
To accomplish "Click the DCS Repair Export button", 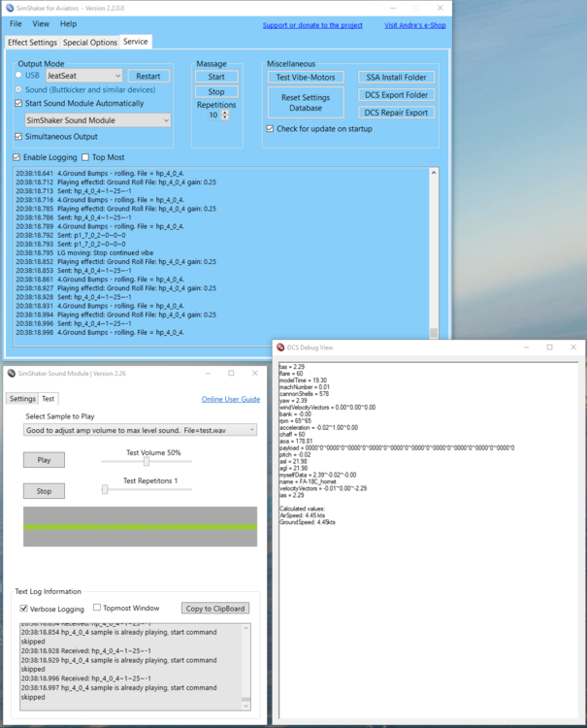I will pyautogui.click(x=396, y=113).
